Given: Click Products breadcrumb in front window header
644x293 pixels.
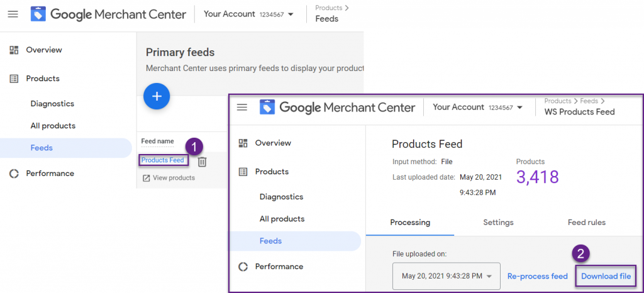Looking at the screenshot, I should (x=558, y=101).
